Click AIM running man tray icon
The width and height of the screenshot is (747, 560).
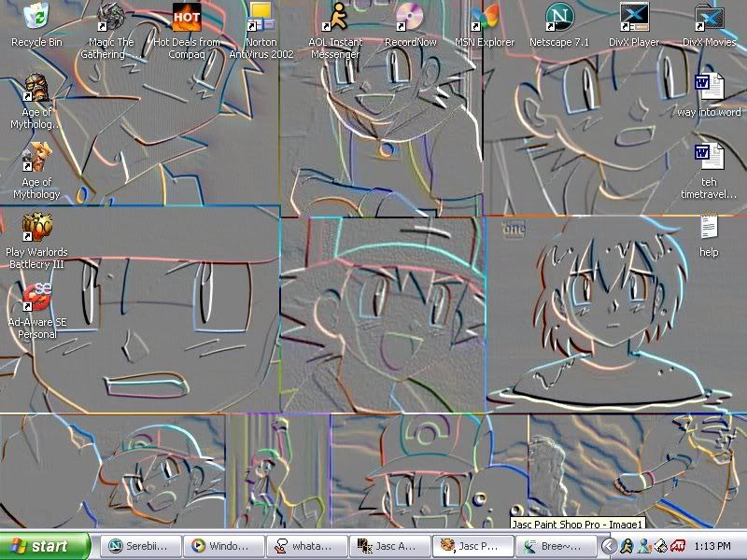pyautogui.click(x=627, y=546)
